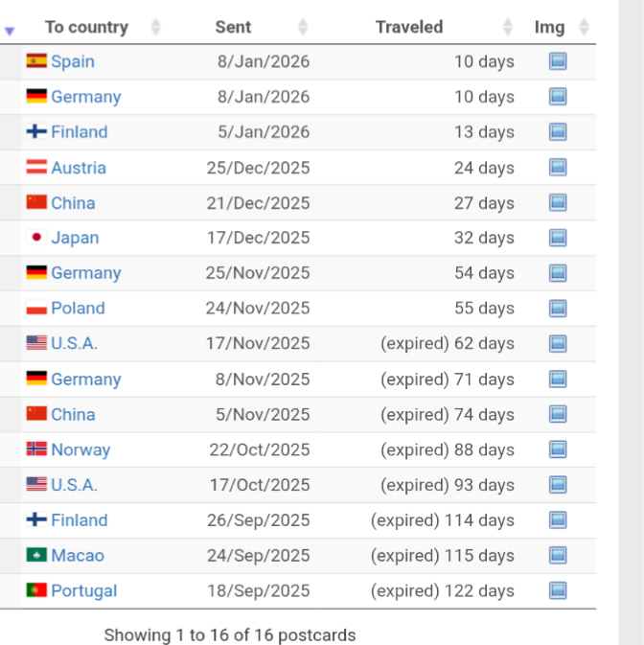This screenshot has height=645, width=644.
Task: View image for Austria postcard
Action: click(x=558, y=168)
